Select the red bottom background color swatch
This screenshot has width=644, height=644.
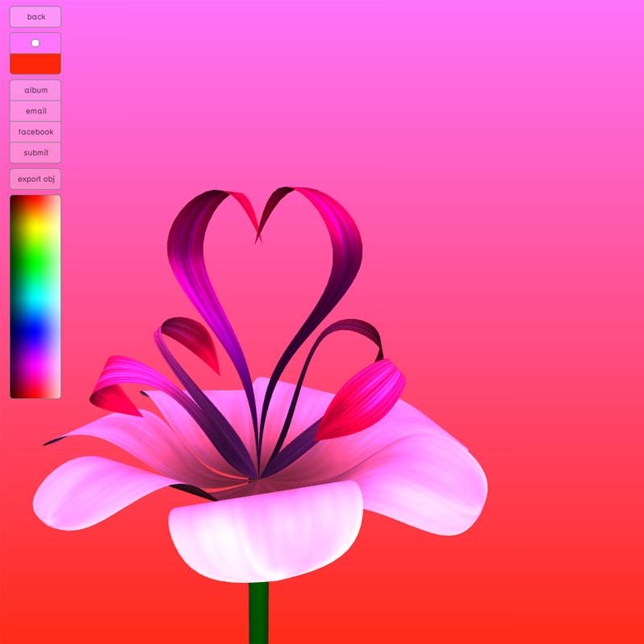[35, 64]
